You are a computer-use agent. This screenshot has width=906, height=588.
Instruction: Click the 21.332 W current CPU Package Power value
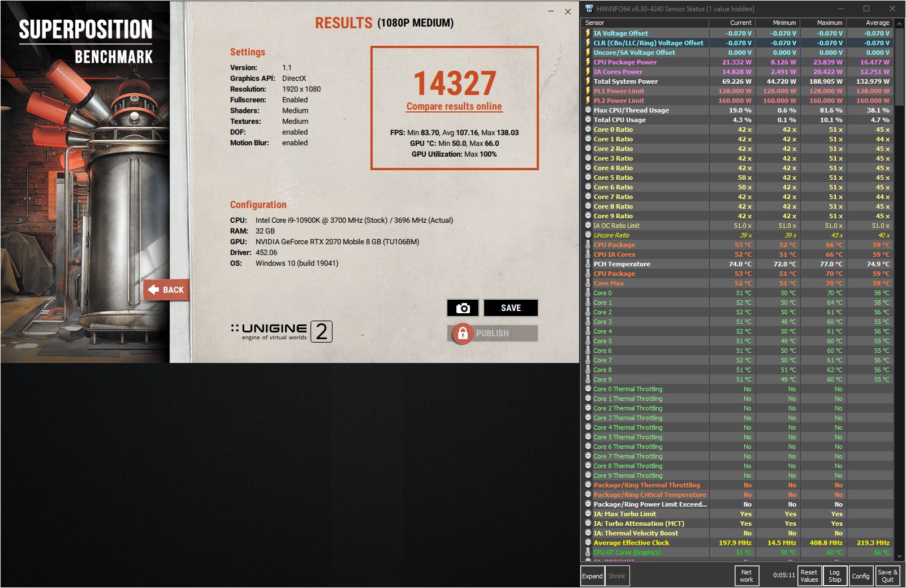[x=736, y=62]
